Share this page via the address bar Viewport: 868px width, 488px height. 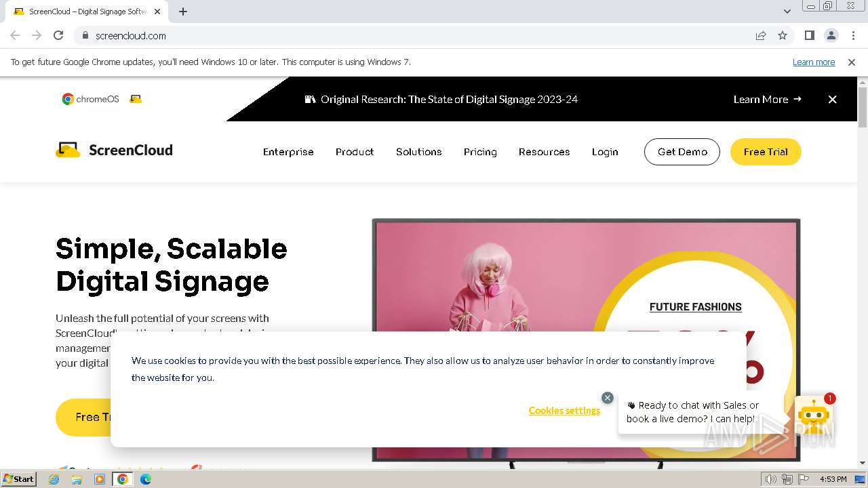761,35
